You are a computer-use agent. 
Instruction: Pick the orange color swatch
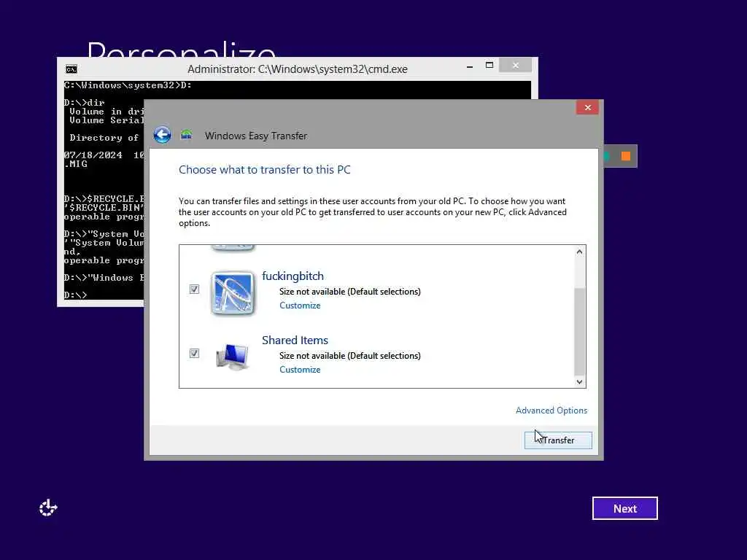pyautogui.click(x=626, y=156)
